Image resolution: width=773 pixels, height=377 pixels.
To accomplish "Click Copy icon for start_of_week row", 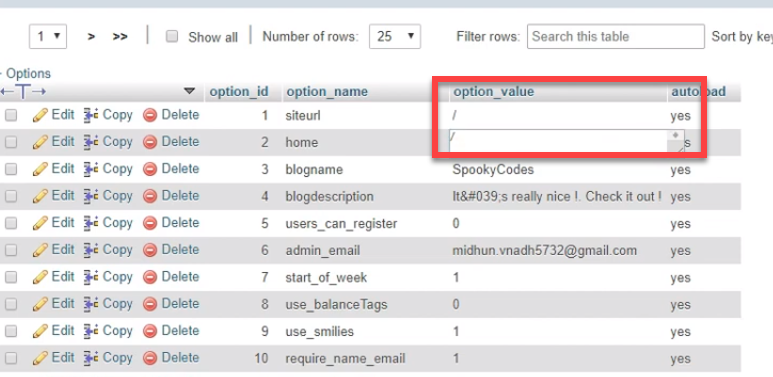I will 90,277.
